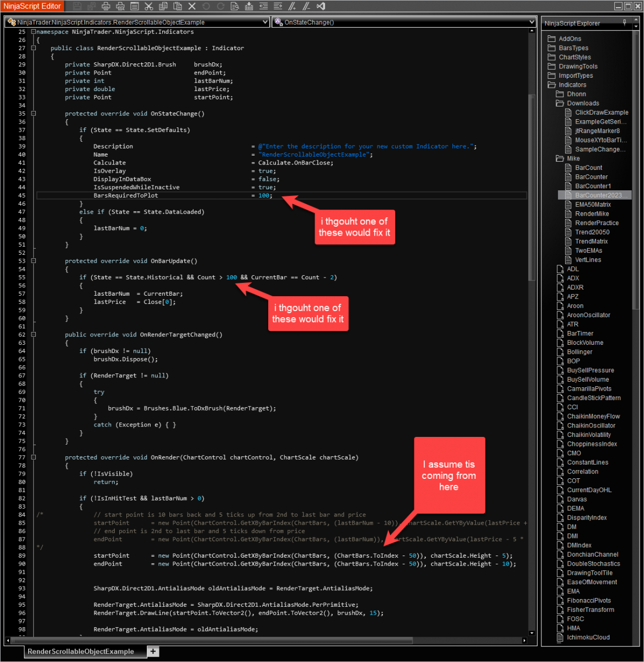The width and height of the screenshot is (644, 662).
Task: Select the highlighted BarCounter2023 script
Action: click(595, 195)
